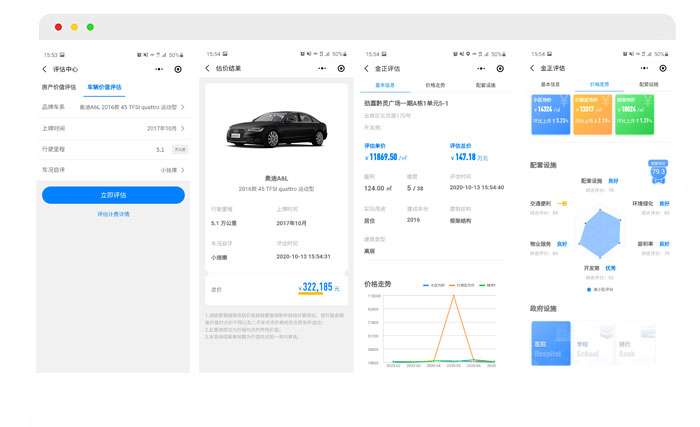The height and width of the screenshot is (427, 700).
Task: Toggle the orange series in the chart legend
Action: pyautogui.click(x=462, y=285)
